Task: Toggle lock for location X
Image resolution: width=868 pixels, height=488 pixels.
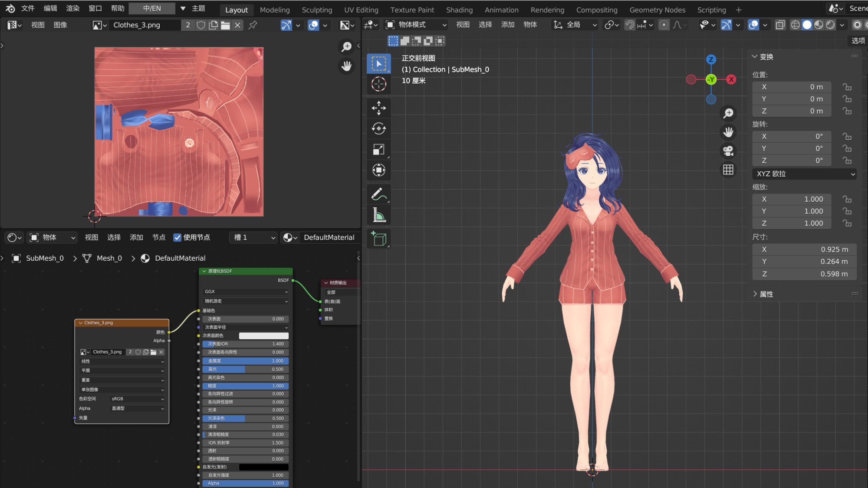Action: [x=847, y=87]
